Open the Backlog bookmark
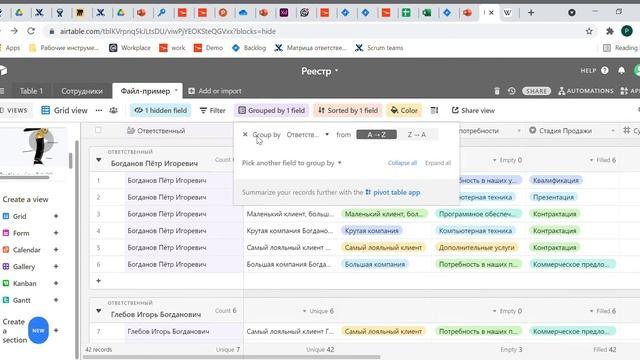Screen dimensions: 640x360 (249, 48)
